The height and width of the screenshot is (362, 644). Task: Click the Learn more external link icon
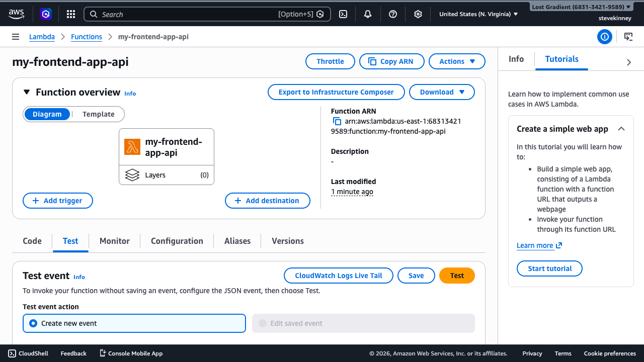pos(559,245)
